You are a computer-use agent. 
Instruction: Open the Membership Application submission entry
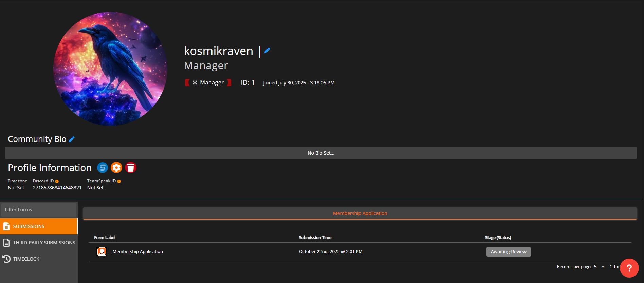[137, 252]
